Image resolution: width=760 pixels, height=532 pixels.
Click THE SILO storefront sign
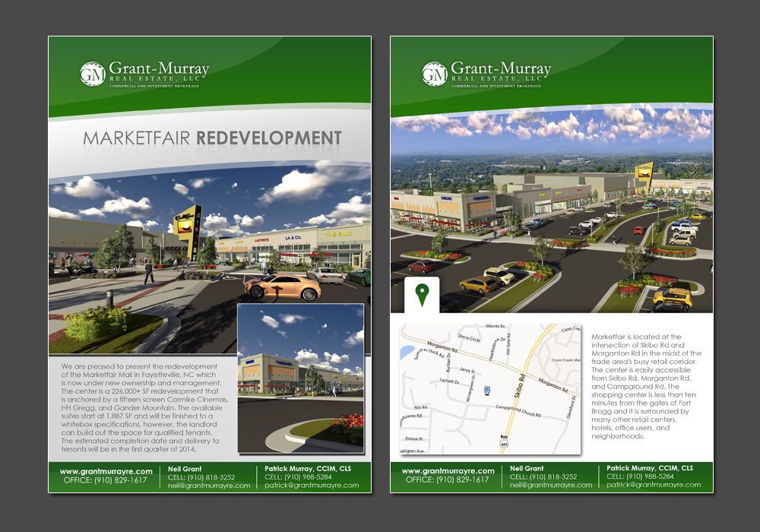pyautogui.click(x=339, y=234)
